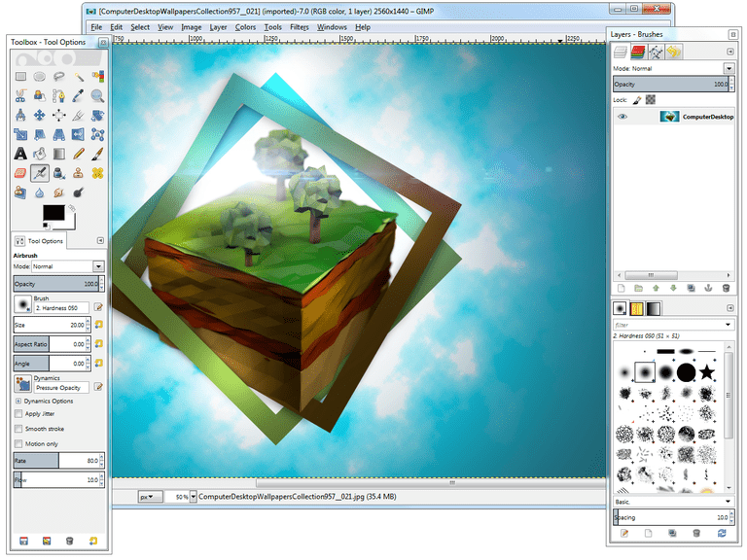Switch to the Paths tab in dock
Image resolution: width=747 pixels, height=560 pixels.
click(656, 52)
